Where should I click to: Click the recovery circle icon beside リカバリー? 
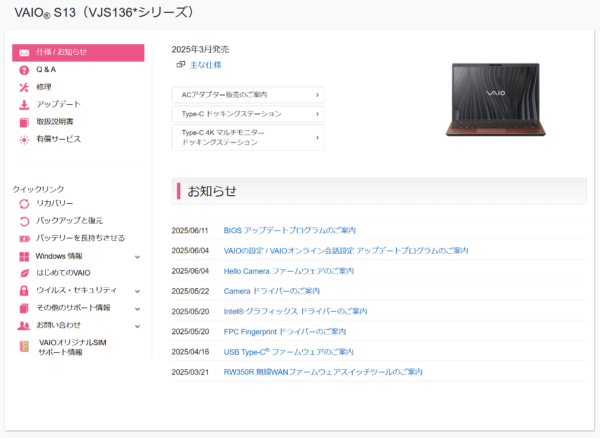click(24, 204)
